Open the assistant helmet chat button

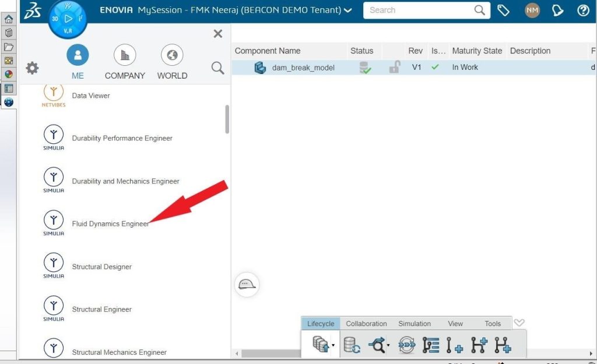coord(247,284)
